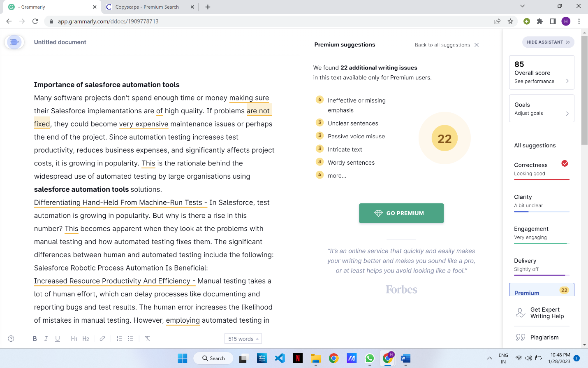The width and height of the screenshot is (588, 368).
Task: Open Netflix from the taskbar
Action: pos(298,358)
